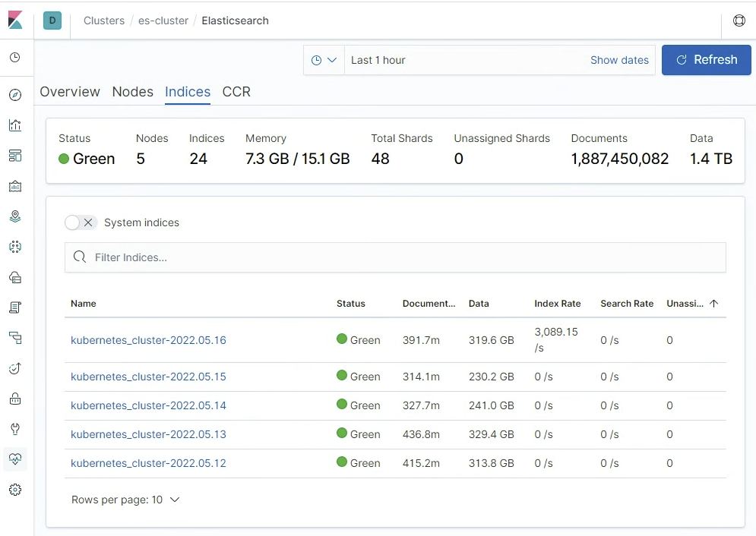Toggle the System indices switch
This screenshot has height=536, width=756.
[x=81, y=222]
